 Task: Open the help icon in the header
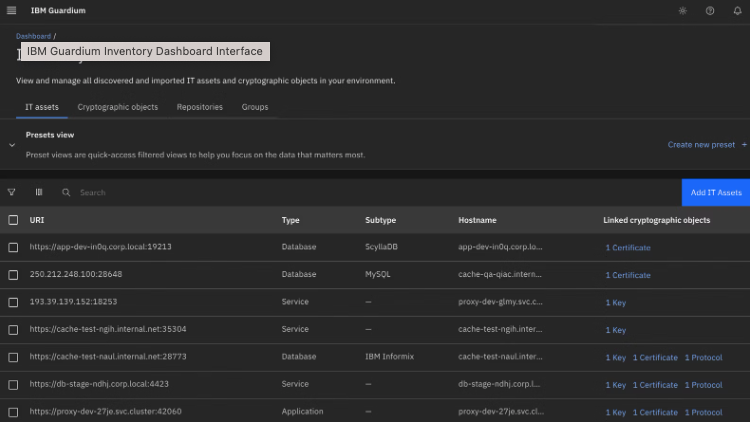(710, 11)
